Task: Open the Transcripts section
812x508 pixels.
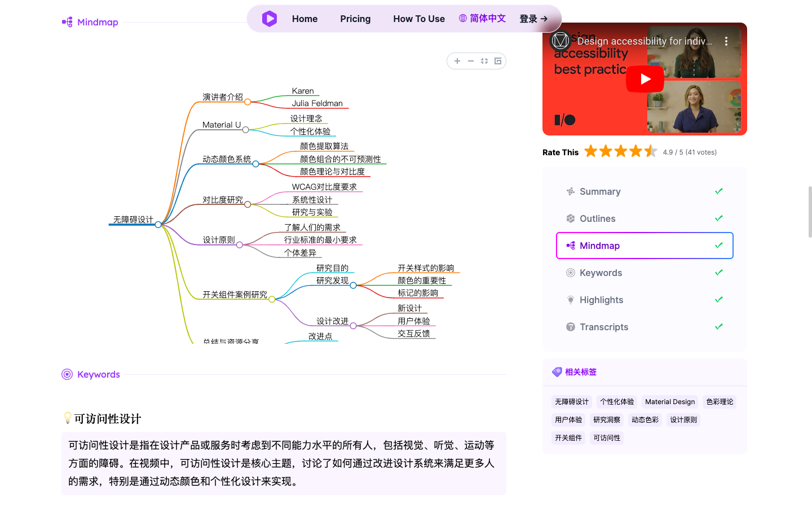Action: tap(603, 327)
